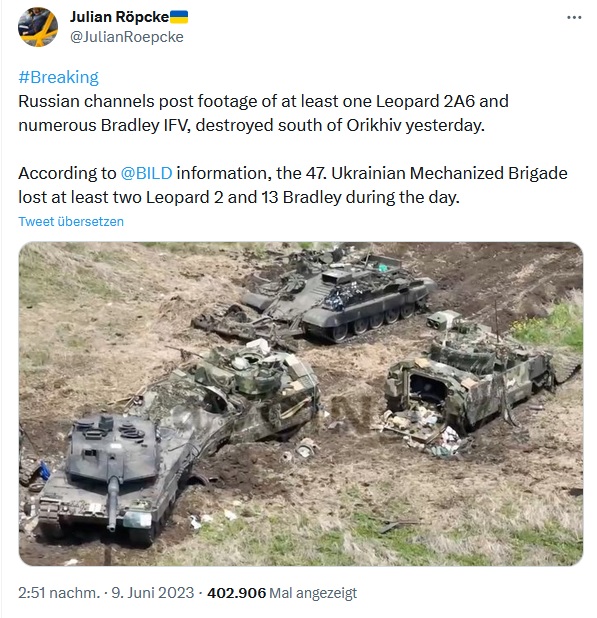
Task: Click the word Orikhiv in the tweet
Action: [x=374, y=125]
